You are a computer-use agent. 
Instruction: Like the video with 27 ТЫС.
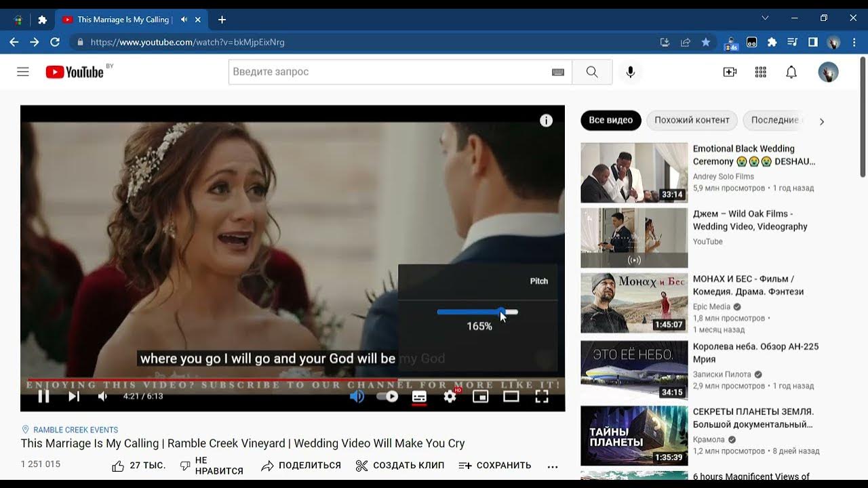138,466
